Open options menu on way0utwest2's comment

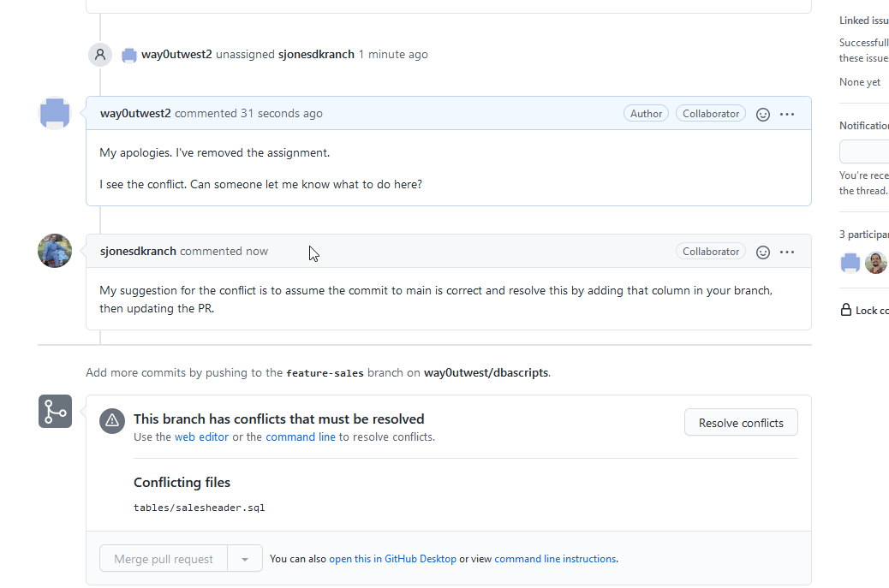(787, 114)
